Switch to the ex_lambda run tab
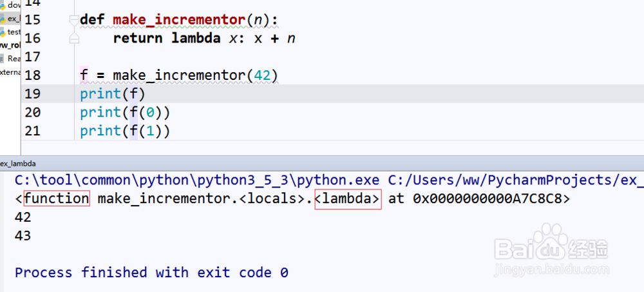The width and height of the screenshot is (644, 292). pos(18,164)
